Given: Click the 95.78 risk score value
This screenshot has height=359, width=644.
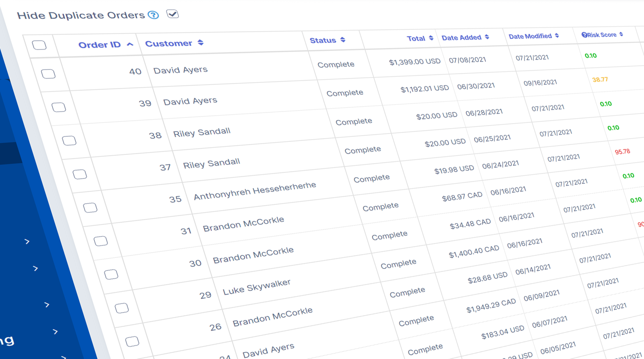Looking at the screenshot, I should [x=623, y=151].
